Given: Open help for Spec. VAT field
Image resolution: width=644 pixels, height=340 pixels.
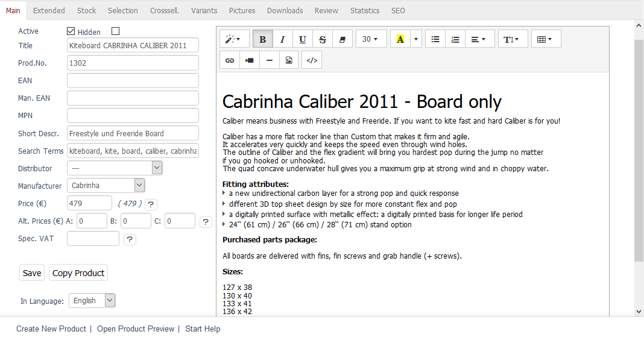Looking at the screenshot, I should click(x=130, y=239).
